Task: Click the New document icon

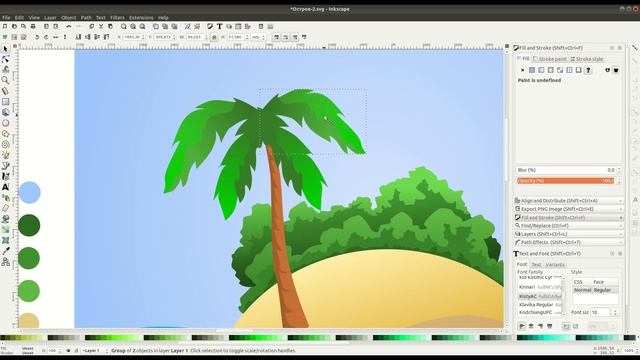Action: 5,26
